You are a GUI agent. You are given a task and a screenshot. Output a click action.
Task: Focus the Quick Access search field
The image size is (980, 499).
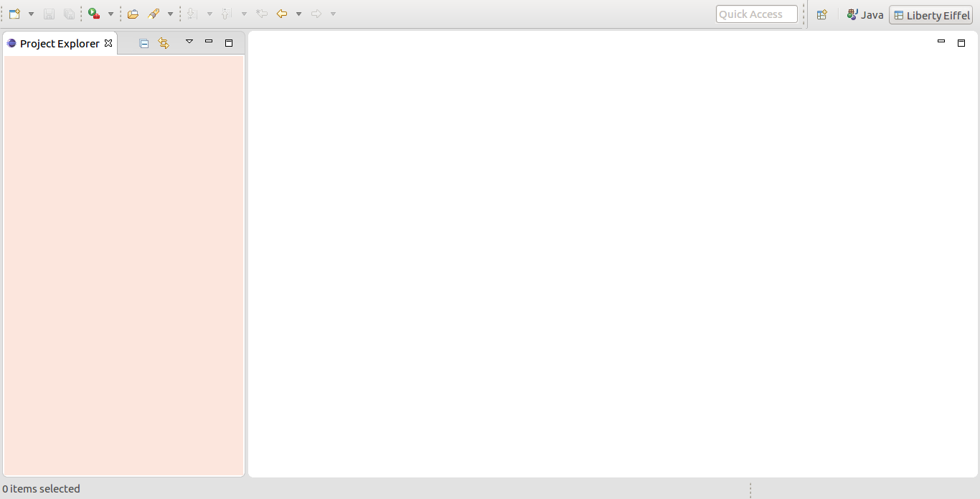[x=757, y=14]
